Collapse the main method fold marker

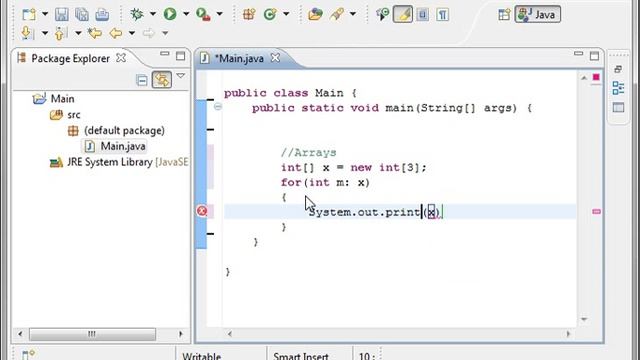218,107
